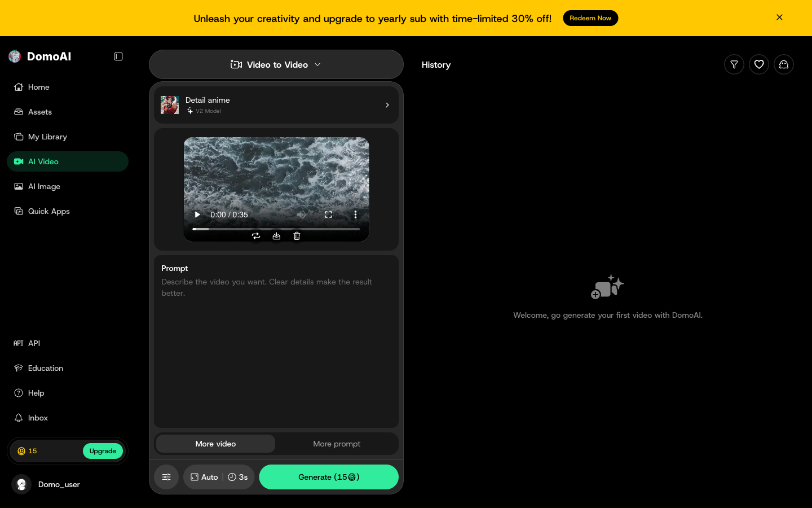Click the add video placeholder icon

pos(607,287)
